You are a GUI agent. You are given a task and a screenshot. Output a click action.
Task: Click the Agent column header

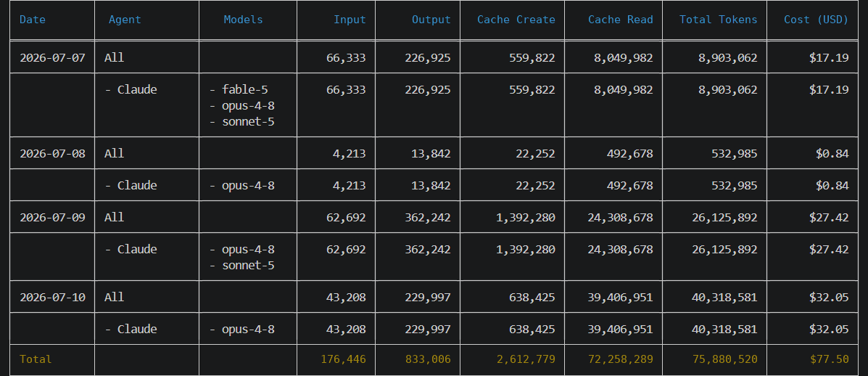coord(125,20)
